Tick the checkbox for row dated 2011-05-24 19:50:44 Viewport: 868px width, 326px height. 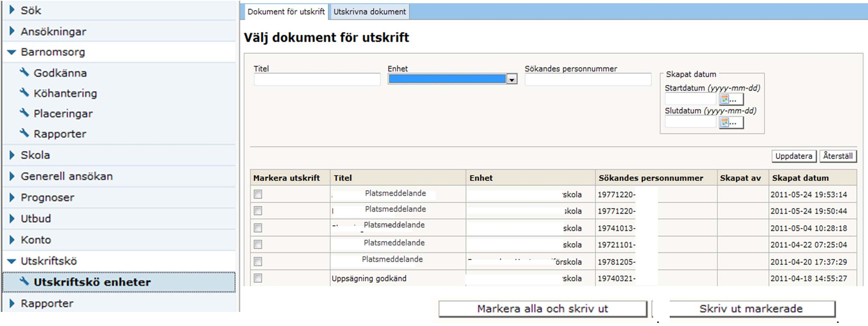[258, 211]
